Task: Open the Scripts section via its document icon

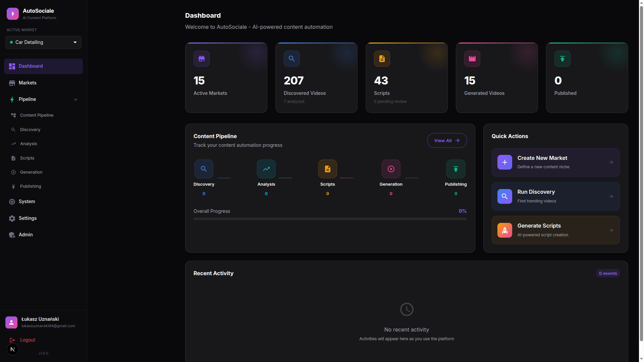Action: [13, 158]
